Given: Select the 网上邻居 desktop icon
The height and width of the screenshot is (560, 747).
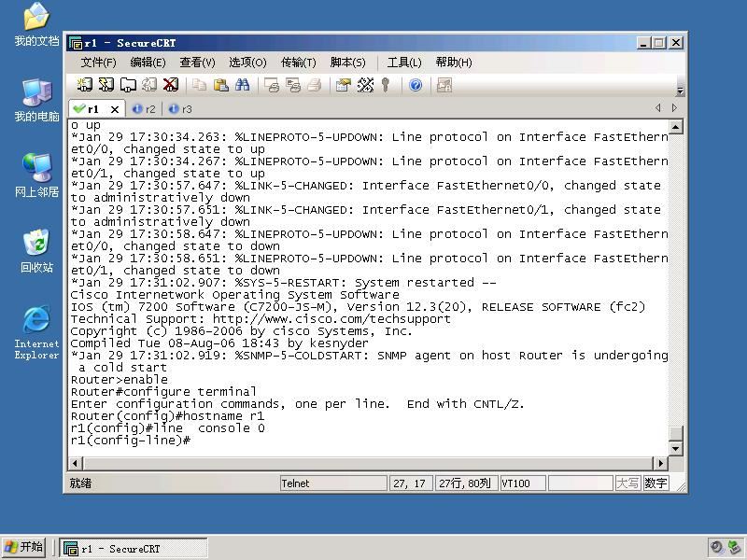Looking at the screenshot, I should pyautogui.click(x=36, y=175).
